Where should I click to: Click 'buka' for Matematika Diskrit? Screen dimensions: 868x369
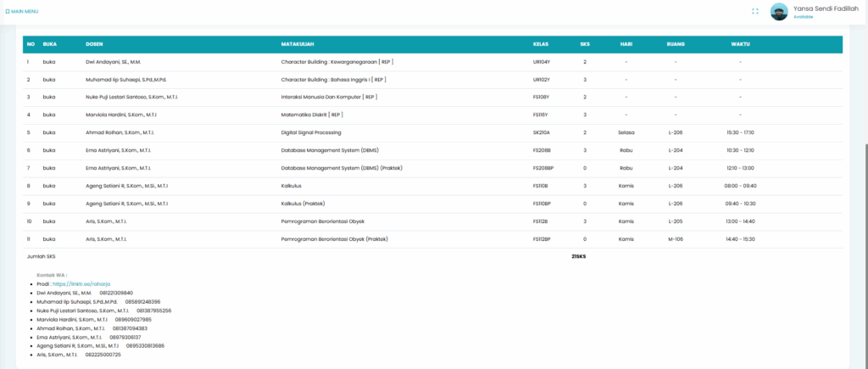(49, 115)
